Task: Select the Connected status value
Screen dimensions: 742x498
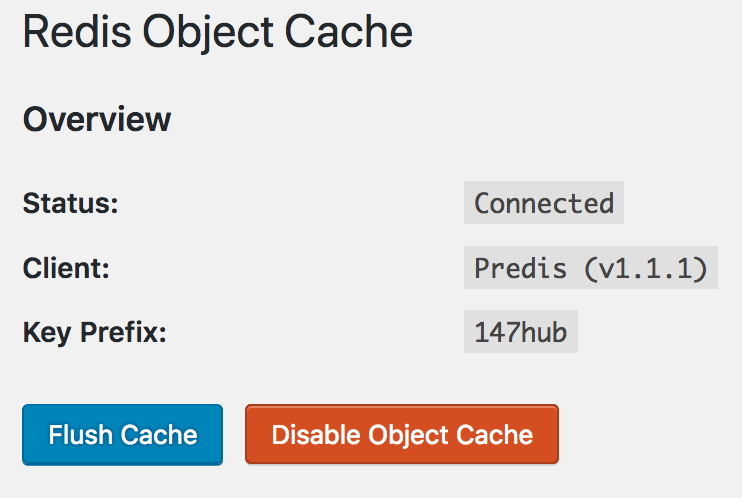Action: 544,203
